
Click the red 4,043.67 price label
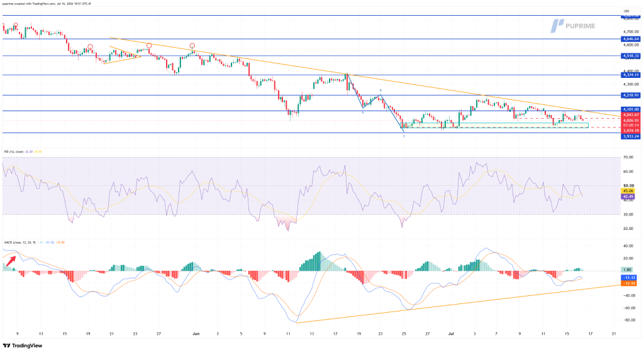click(x=630, y=115)
